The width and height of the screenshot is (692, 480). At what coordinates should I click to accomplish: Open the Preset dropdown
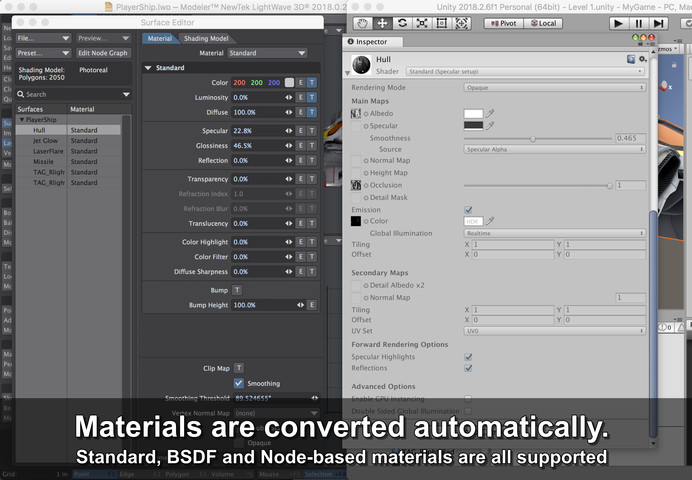43,53
